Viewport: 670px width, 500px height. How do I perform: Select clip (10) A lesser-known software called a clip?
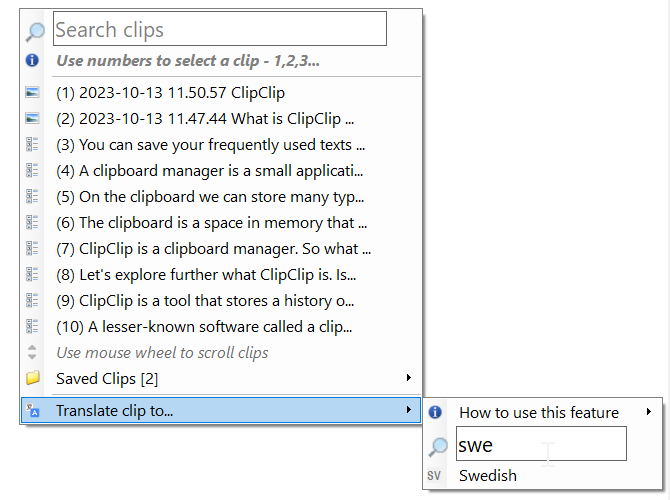point(221,327)
